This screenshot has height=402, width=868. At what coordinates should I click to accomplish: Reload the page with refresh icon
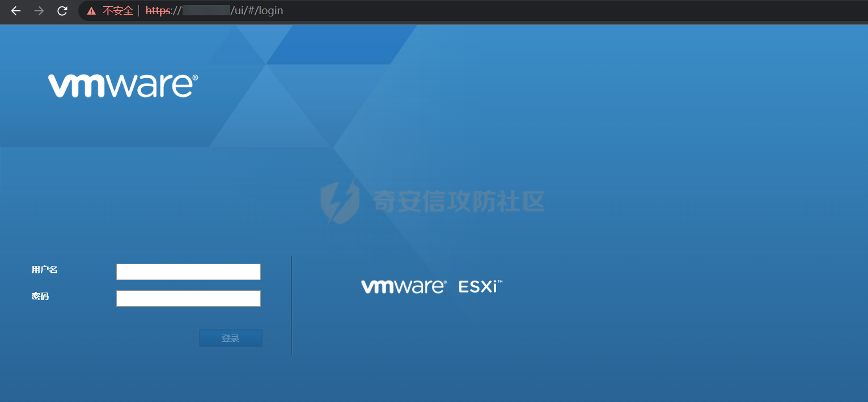[62, 11]
